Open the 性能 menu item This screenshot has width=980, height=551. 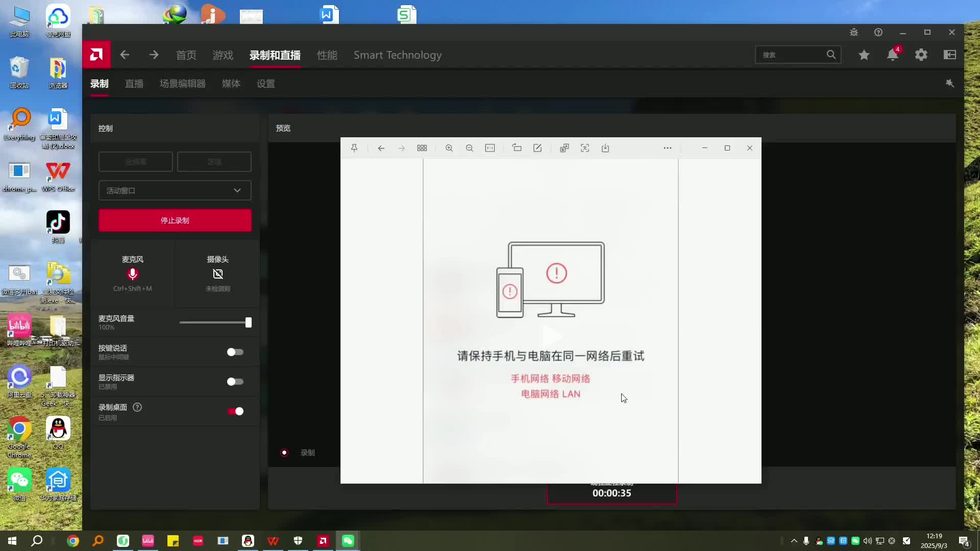327,55
